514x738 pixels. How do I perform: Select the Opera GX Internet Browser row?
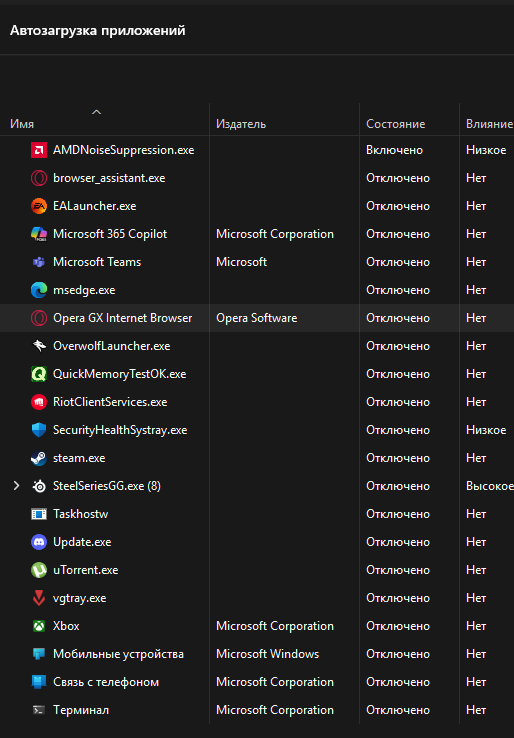pyautogui.click(x=257, y=318)
